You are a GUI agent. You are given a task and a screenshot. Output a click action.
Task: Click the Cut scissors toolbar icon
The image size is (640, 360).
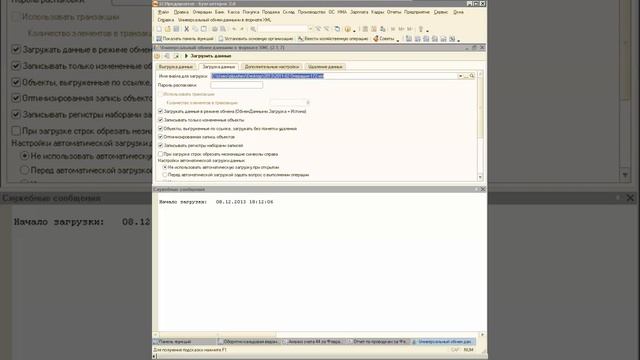(x=187, y=29)
